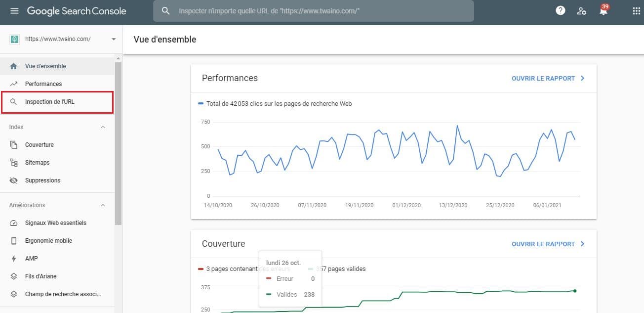This screenshot has height=313, width=644.
Task: Click the 14/10/2020 date axis label
Action: click(x=217, y=205)
